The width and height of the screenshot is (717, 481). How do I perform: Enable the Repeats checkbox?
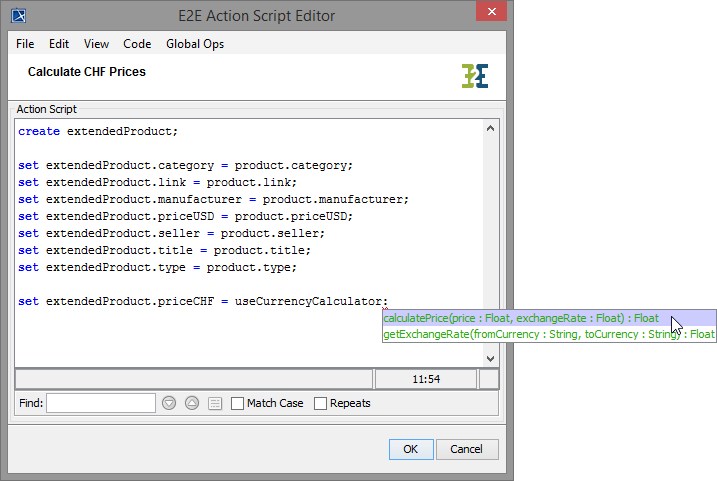(321, 403)
